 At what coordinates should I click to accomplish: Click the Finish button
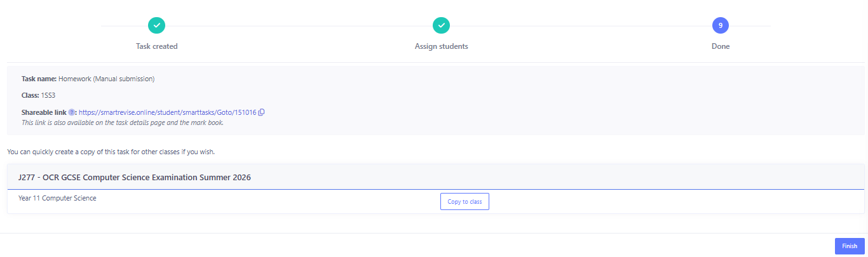[x=850, y=246]
